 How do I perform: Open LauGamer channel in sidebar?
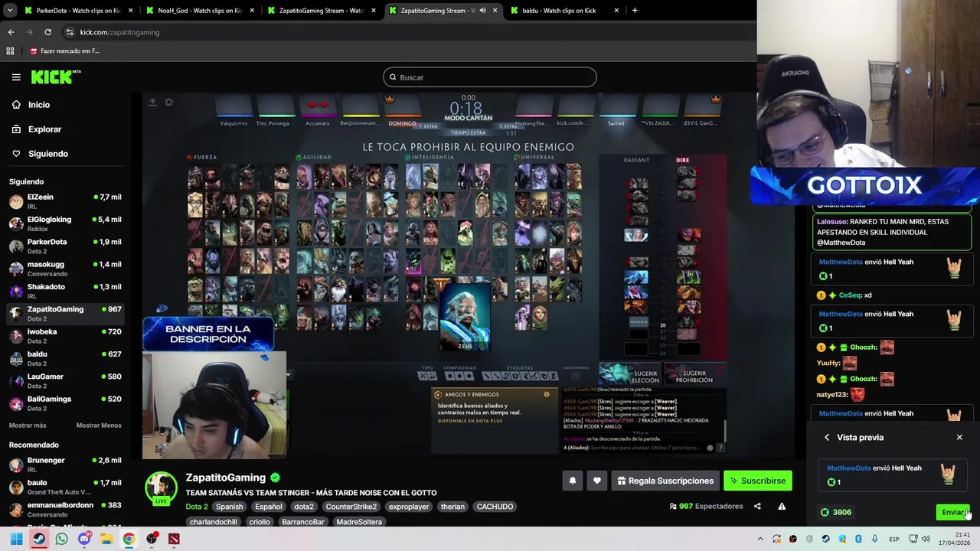(x=65, y=380)
